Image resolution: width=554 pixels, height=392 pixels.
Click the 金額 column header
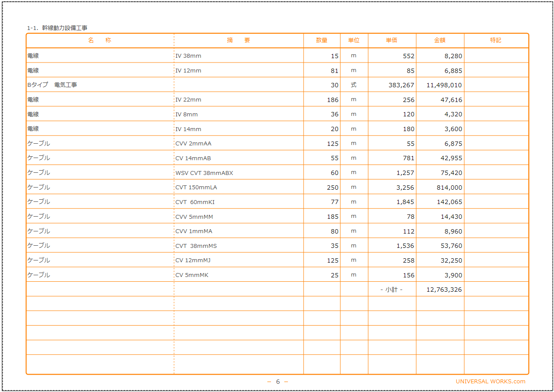click(440, 40)
